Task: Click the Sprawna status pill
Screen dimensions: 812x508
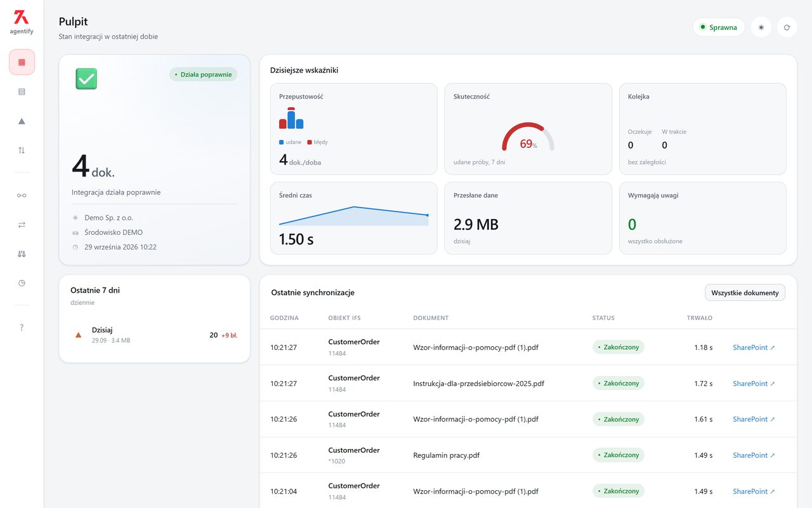Action: click(719, 27)
